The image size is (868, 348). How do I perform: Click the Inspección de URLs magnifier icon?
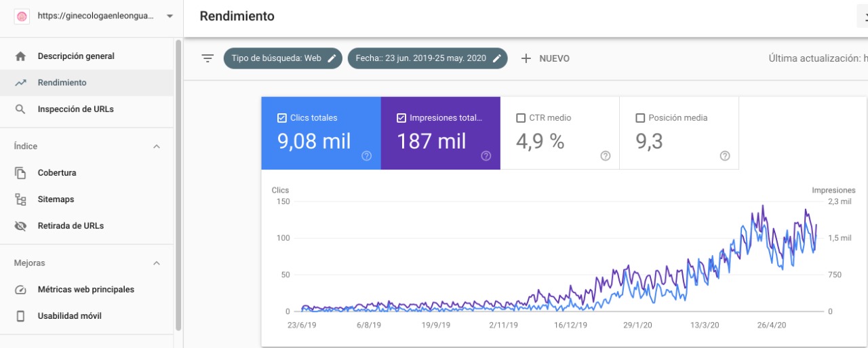click(x=20, y=109)
